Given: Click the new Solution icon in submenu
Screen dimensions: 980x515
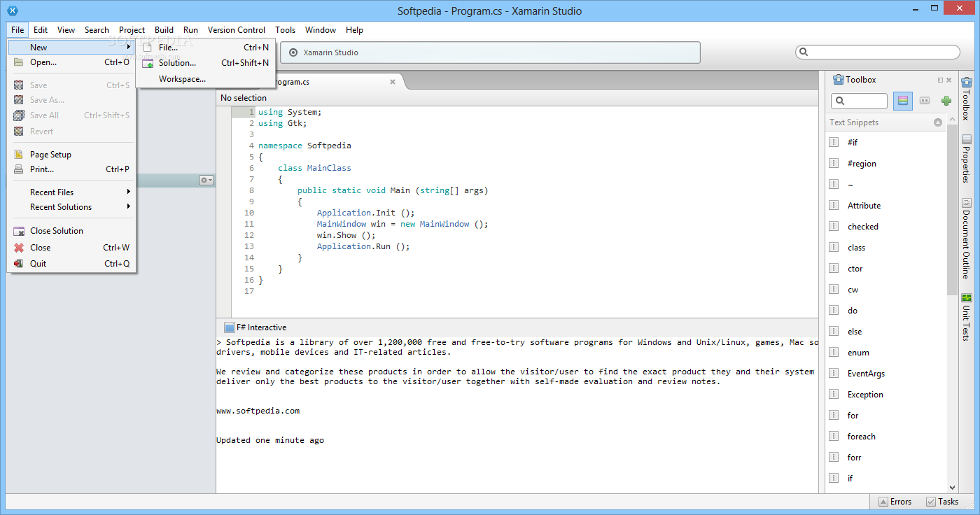Looking at the screenshot, I should 147,63.
